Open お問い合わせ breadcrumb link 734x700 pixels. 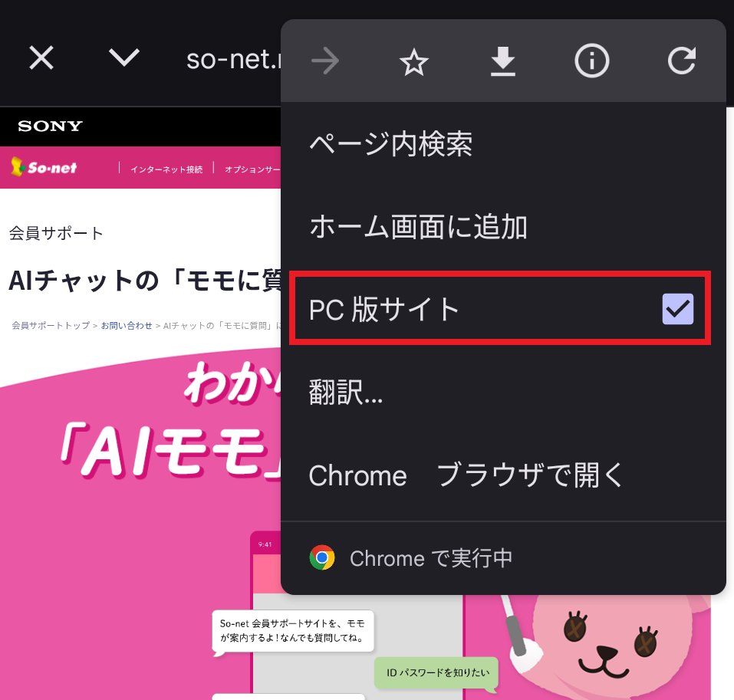(127, 326)
